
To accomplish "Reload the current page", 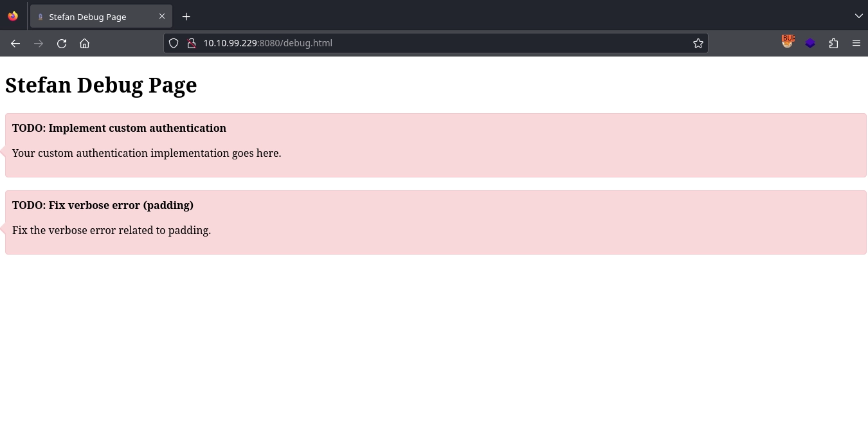I will [x=62, y=43].
